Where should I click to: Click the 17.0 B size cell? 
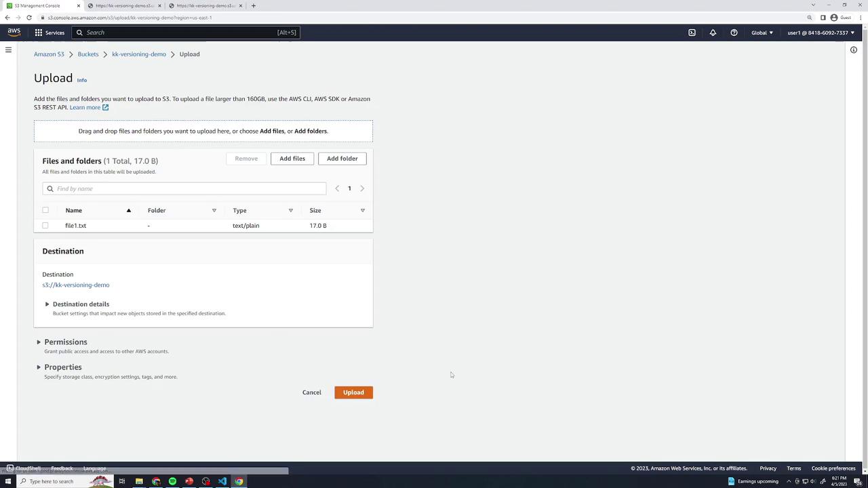tap(318, 226)
